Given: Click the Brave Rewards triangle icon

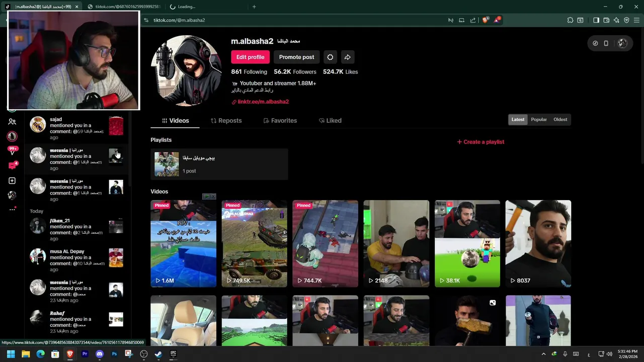Looking at the screenshot, I should pos(497,20).
